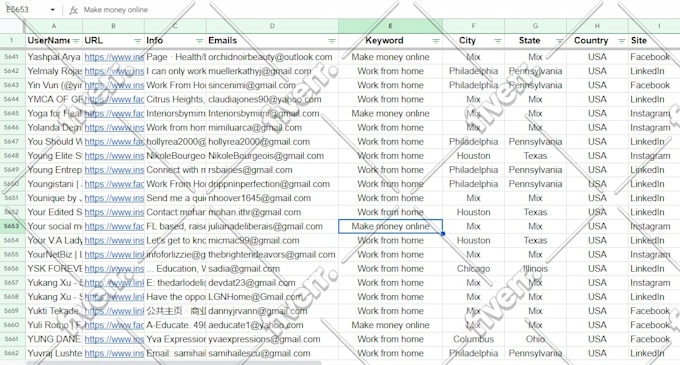Viewport: 680px width, 365px height.
Task: Open the City column filter icon
Action: [x=498, y=41]
